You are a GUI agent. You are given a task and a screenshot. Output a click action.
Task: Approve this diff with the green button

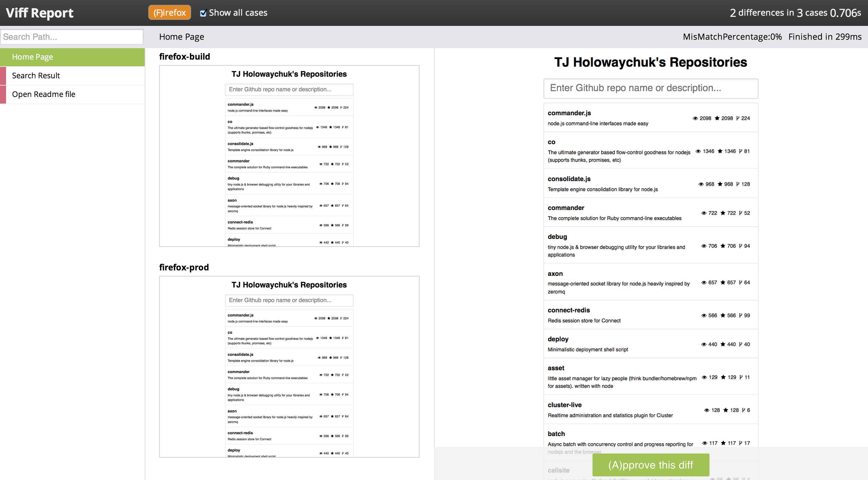click(x=651, y=465)
